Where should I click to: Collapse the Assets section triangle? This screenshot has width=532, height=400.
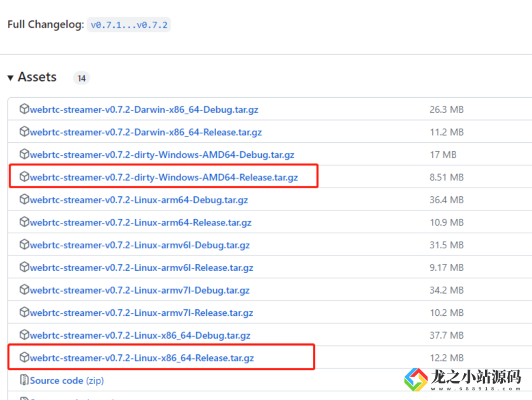click(x=10, y=78)
